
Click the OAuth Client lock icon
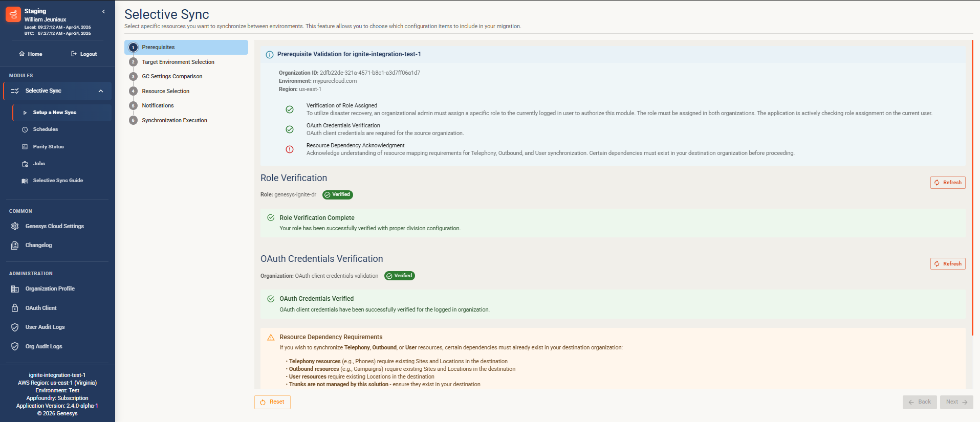coord(15,308)
